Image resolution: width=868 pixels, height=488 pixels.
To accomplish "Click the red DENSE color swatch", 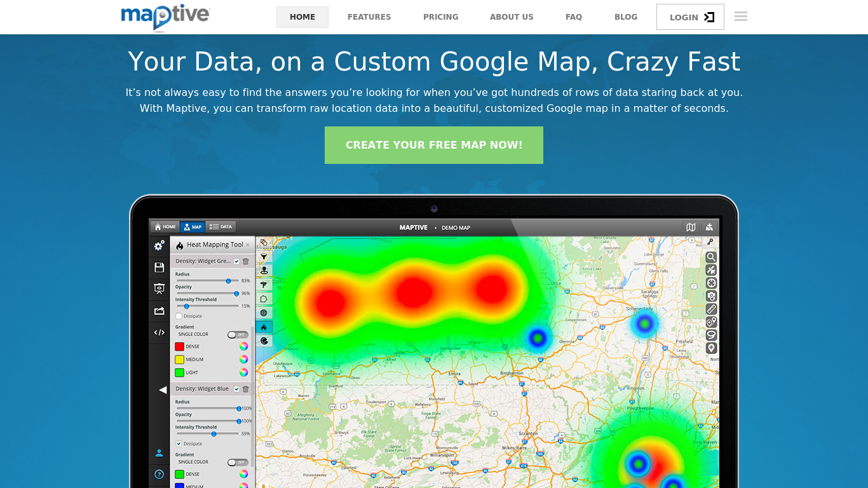I will point(179,347).
